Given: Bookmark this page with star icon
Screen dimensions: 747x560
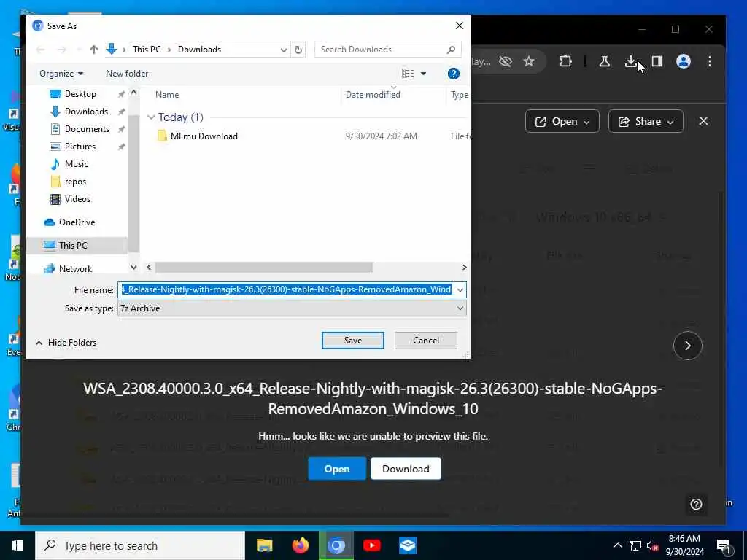Looking at the screenshot, I should pos(529,61).
